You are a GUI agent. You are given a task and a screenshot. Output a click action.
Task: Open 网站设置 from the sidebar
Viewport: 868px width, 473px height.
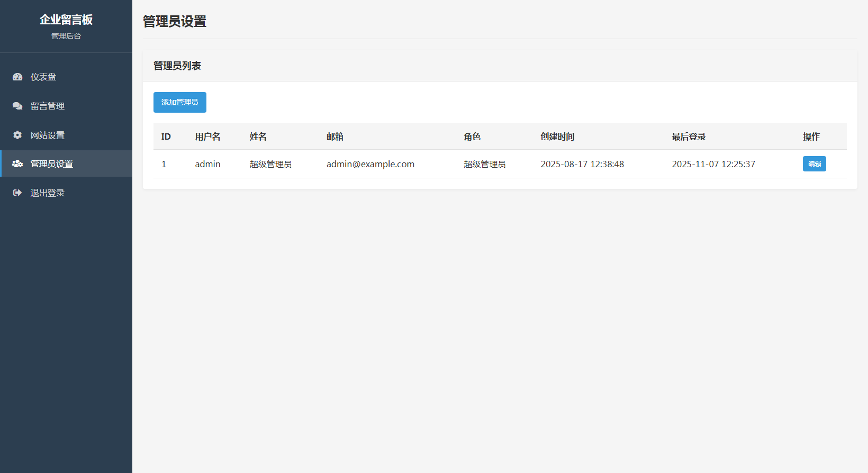[48, 135]
